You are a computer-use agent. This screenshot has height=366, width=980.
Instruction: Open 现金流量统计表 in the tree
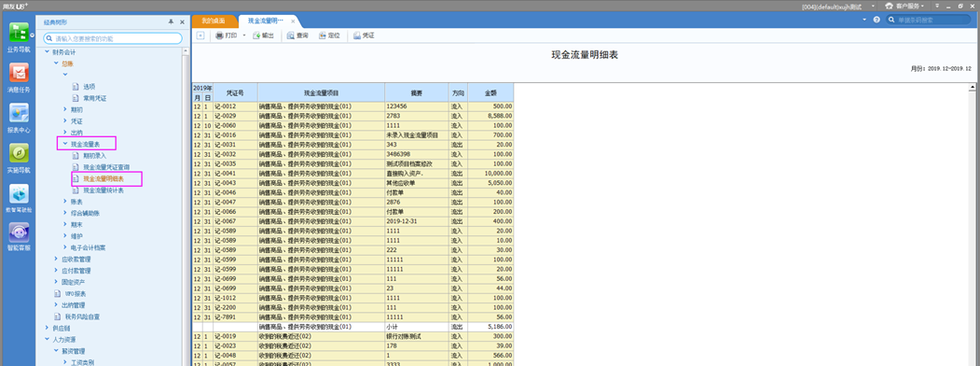104,190
